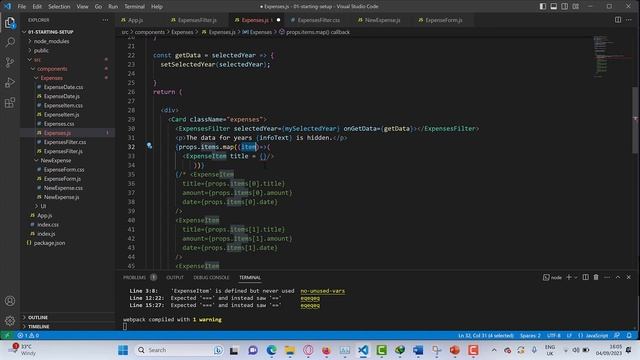Screen dimensions: 640x360
Task: Collapse the src folder
Action: [x=37, y=60]
